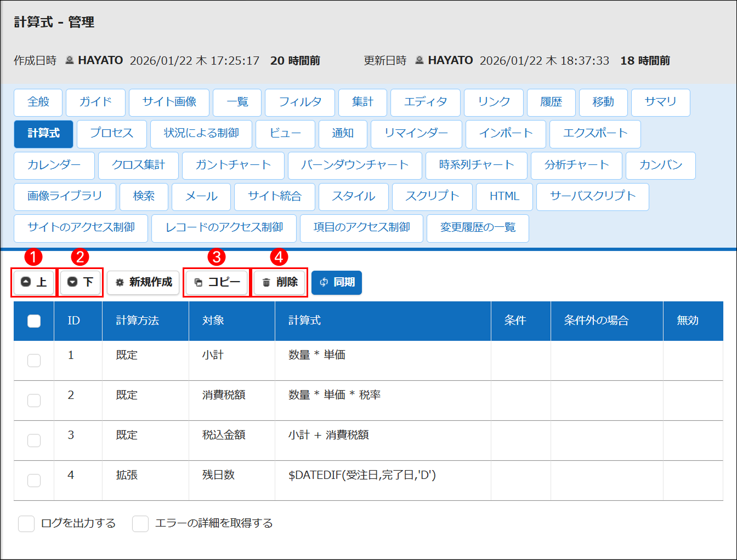Toggle the select-all checkbox in table header
Screen dimensions: 737x560
[34, 321]
